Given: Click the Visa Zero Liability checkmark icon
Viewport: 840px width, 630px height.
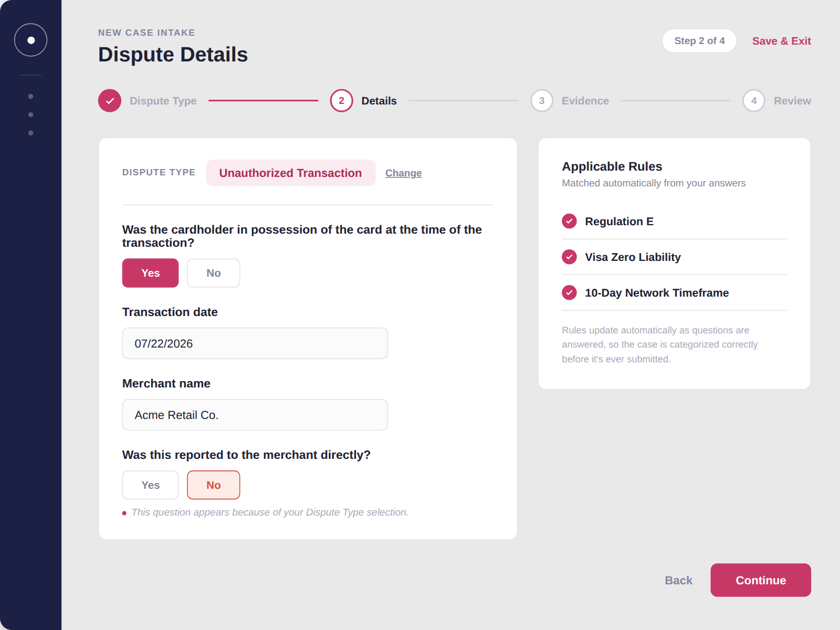Looking at the screenshot, I should pyautogui.click(x=569, y=257).
